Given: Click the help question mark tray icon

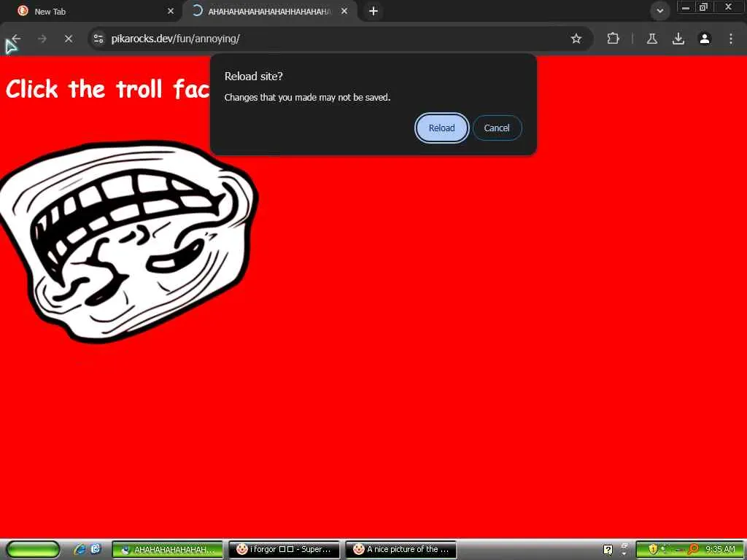Looking at the screenshot, I should coord(608,550).
